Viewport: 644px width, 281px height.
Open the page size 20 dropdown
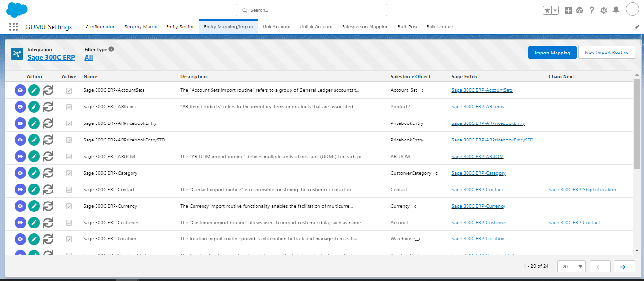pyautogui.click(x=572, y=267)
